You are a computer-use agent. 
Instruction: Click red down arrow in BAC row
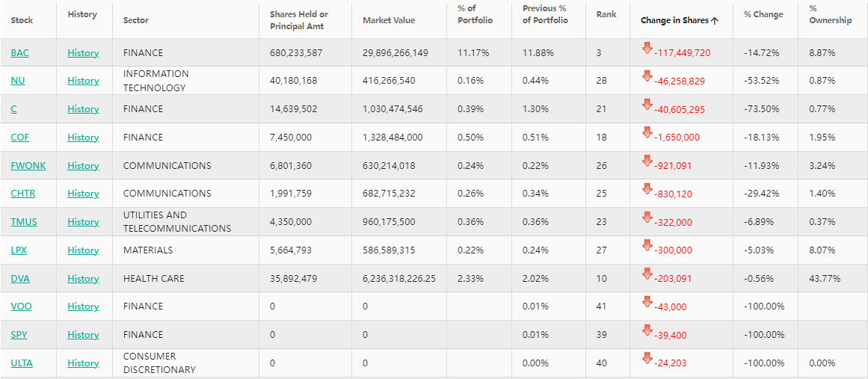647,49
